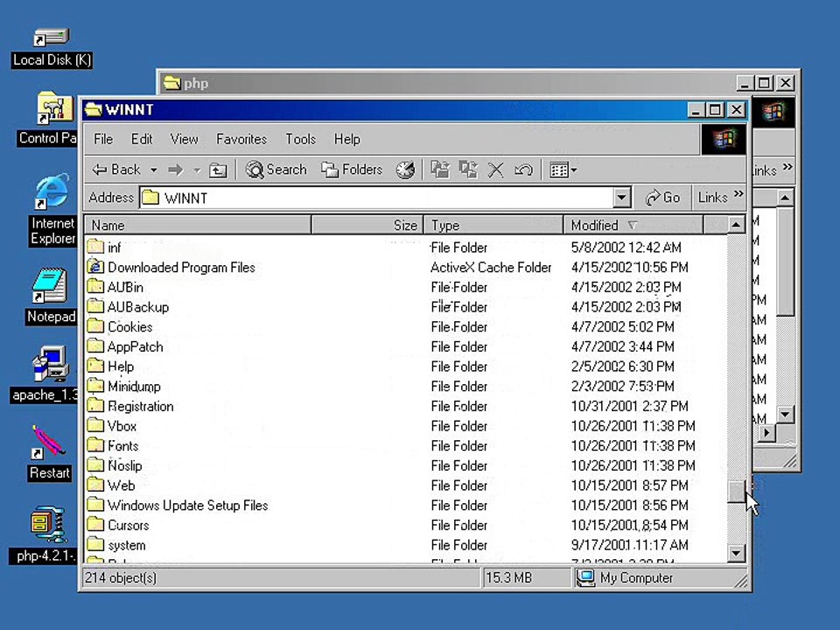Sort by Name column header

pyautogui.click(x=198, y=225)
